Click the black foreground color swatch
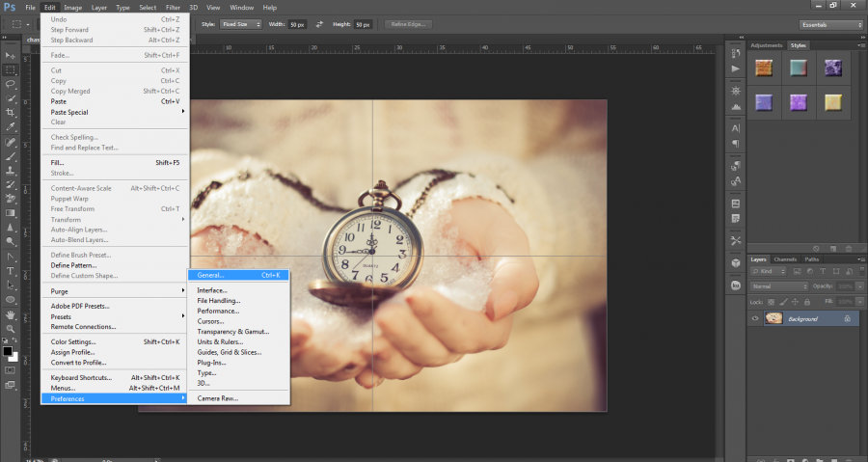This screenshot has height=462, width=868. coord(8,352)
